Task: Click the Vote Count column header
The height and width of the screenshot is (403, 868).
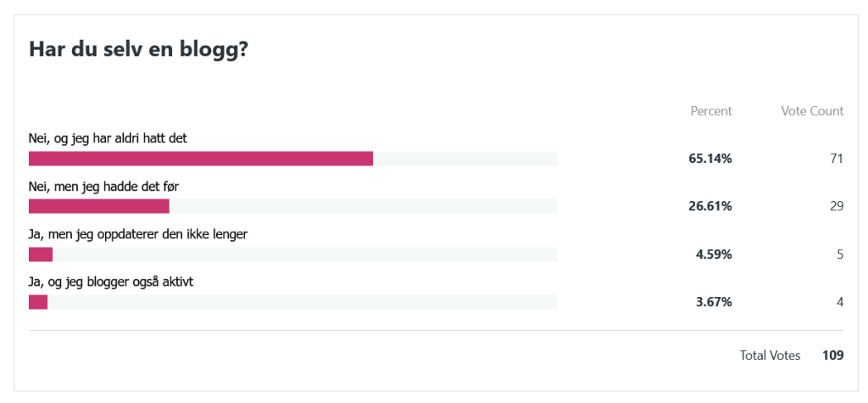Action: 811,111
